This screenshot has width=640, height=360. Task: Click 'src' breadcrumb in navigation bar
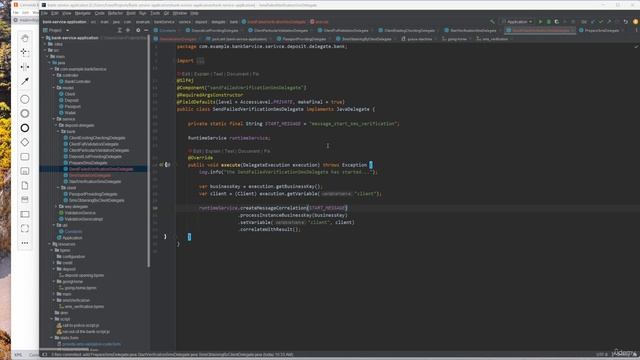coord(93,22)
